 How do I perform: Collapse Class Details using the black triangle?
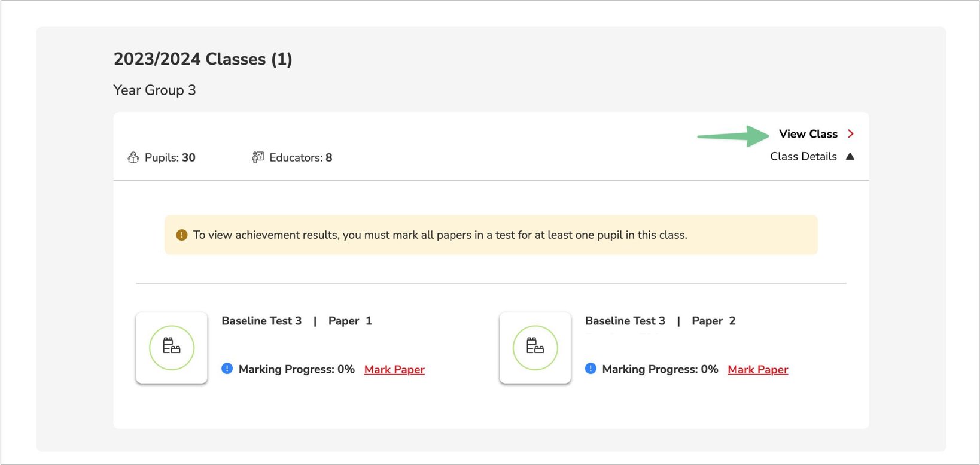point(850,156)
